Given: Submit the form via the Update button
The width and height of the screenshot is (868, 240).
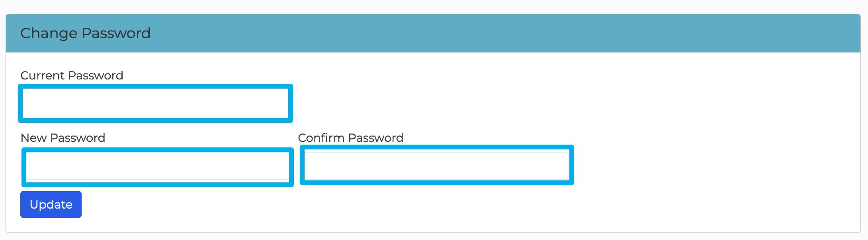Looking at the screenshot, I should (51, 204).
